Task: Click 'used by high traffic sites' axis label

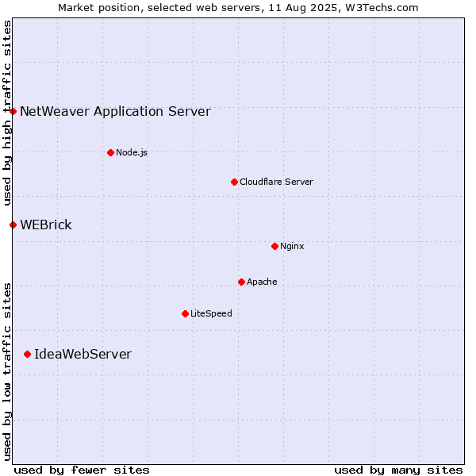Action: pos(6,113)
